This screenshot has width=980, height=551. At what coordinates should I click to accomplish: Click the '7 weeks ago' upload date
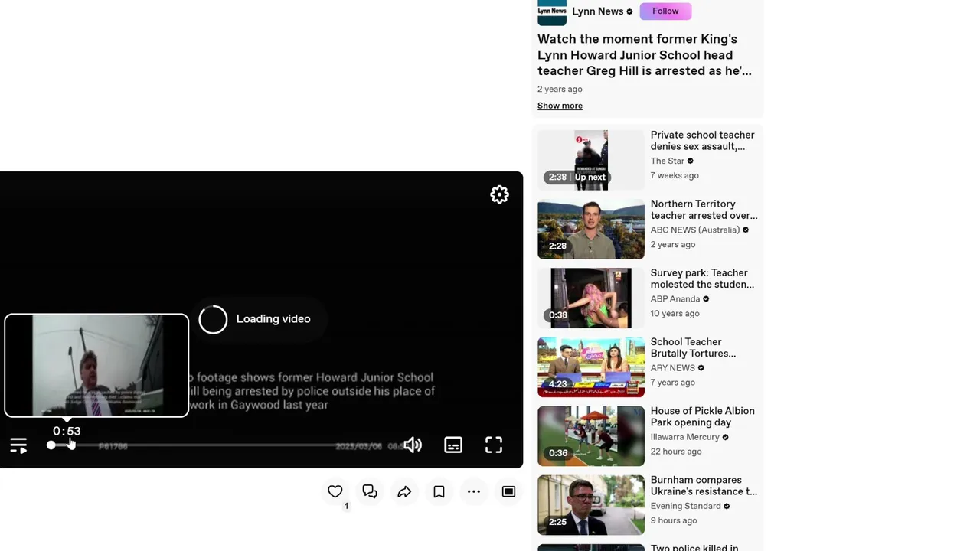coord(675,175)
